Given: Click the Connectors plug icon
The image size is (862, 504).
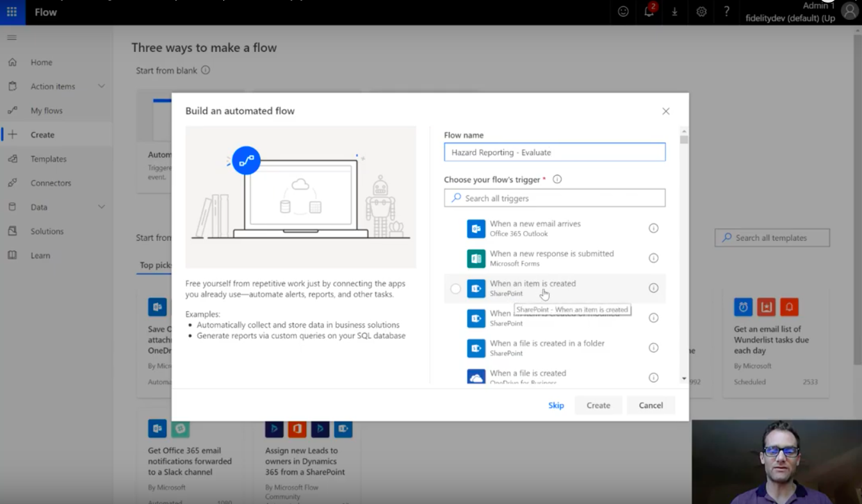Looking at the screenshot, I should [x=12, y=183].
